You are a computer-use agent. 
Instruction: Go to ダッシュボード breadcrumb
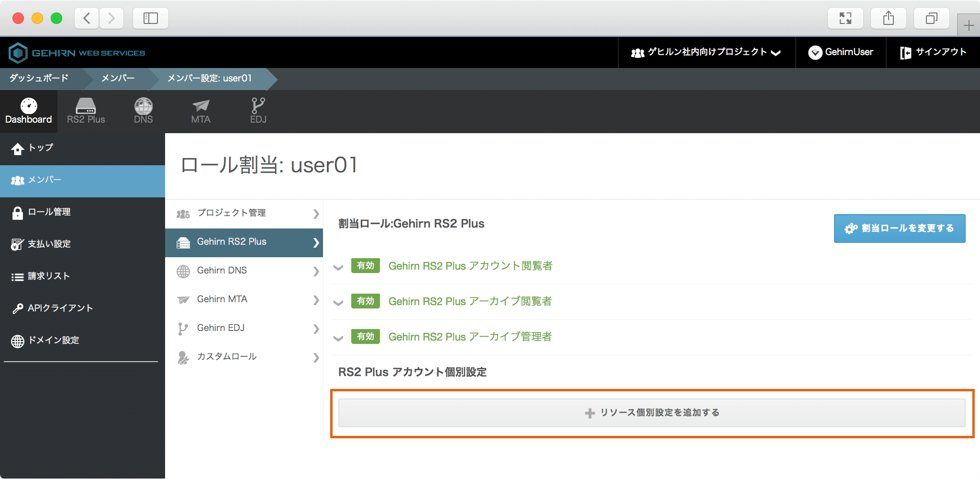(39, 78)
